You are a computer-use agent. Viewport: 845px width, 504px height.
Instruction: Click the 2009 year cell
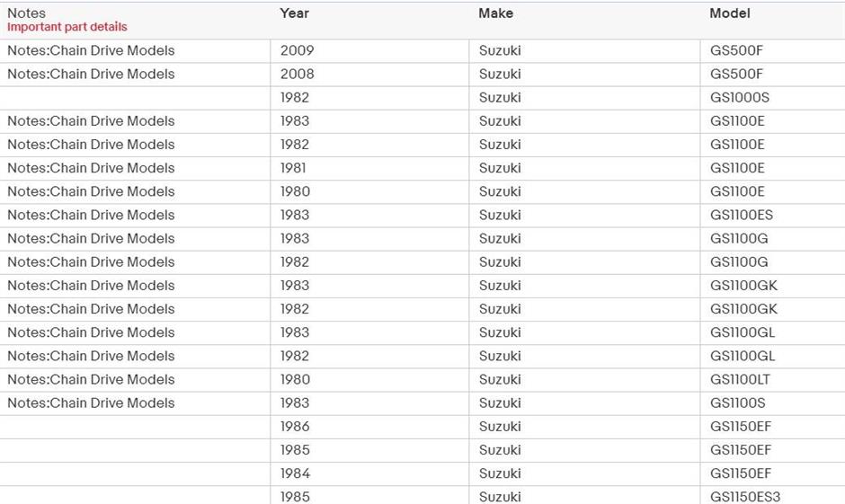coord(297,50)
